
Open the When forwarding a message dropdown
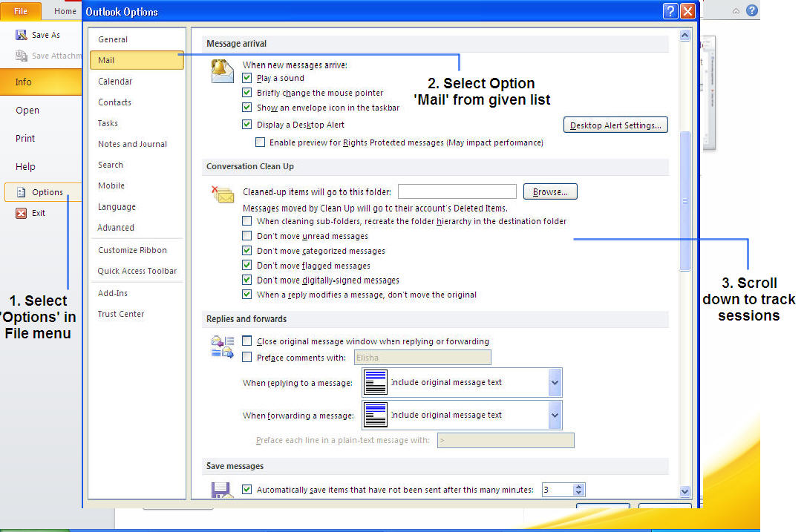555,416
